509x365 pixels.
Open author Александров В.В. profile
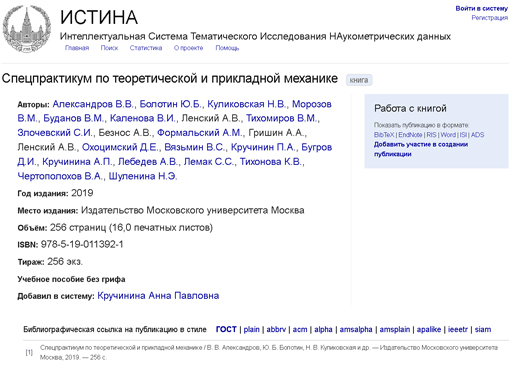pyautogui.click(x=93, y=104)
